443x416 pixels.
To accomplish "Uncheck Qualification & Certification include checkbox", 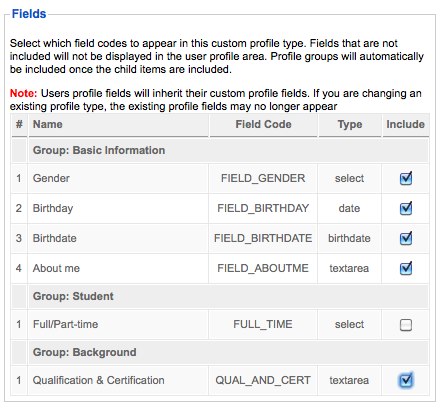I will pyautogui.click(x=406, y=380).
